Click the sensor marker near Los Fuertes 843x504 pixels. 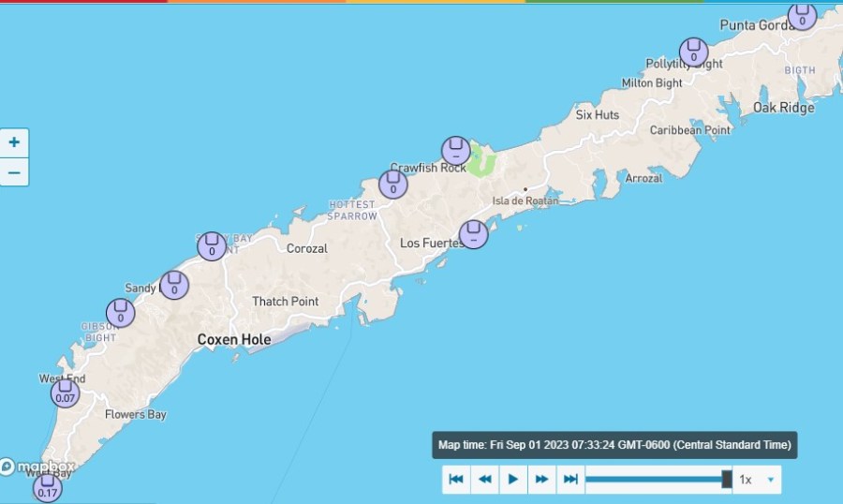point(473,234)
